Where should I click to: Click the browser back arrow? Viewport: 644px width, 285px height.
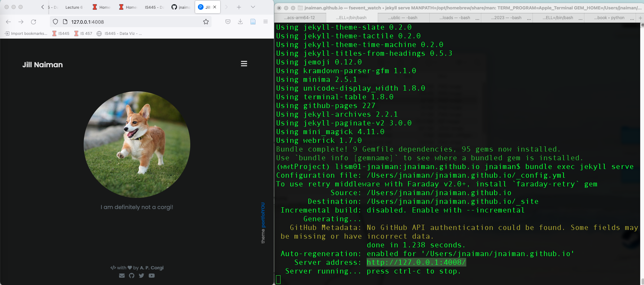(8, 22)
